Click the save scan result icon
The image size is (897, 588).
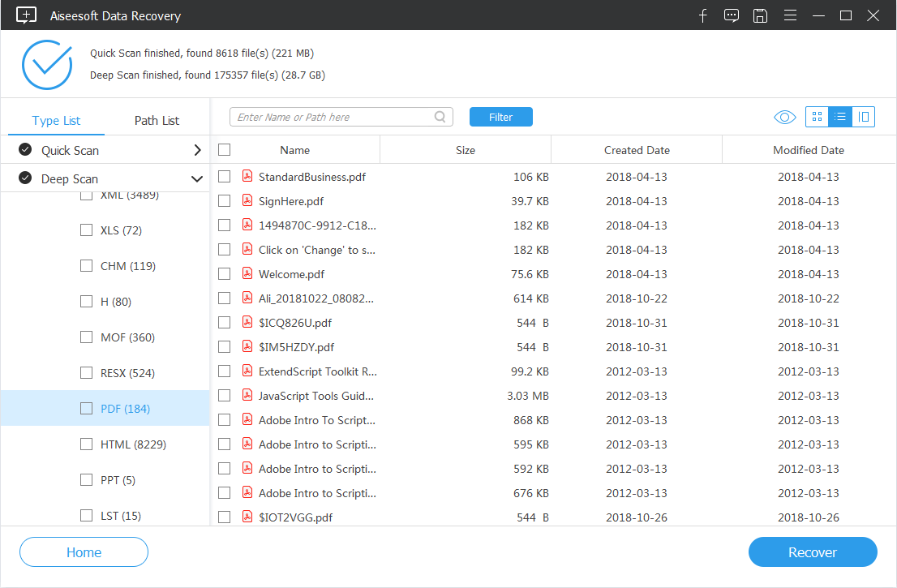point(760,15)
